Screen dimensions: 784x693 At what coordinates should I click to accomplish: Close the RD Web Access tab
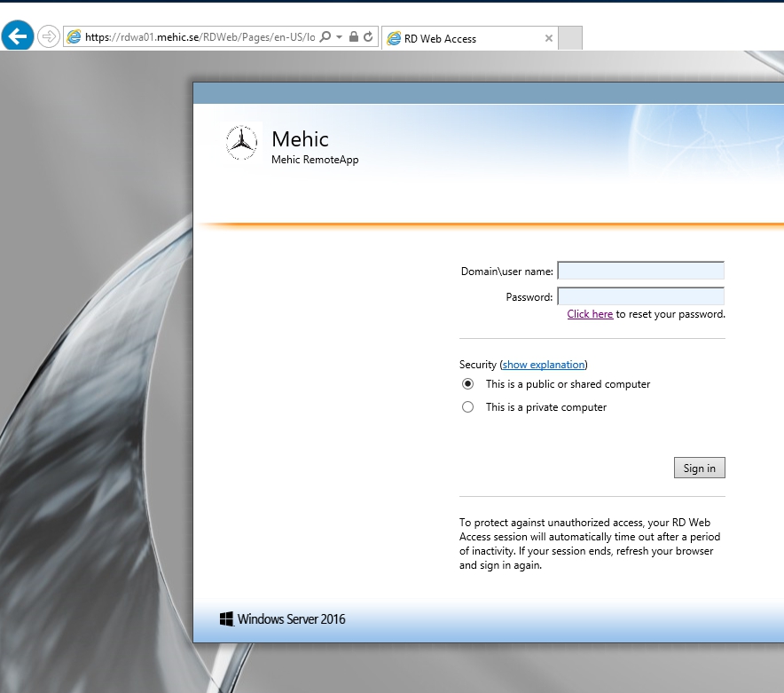(x=549, y=38)
